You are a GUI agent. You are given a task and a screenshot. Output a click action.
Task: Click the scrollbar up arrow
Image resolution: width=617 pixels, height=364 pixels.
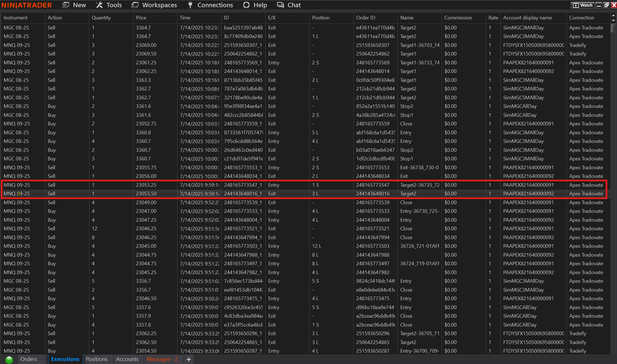click(x=613, y=16)
